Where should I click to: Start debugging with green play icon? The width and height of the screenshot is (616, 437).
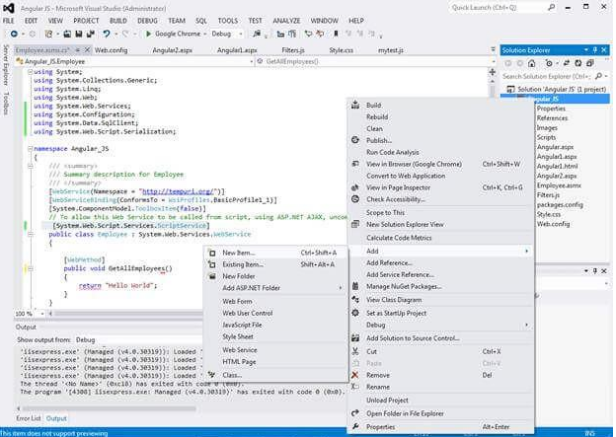pos(148,34)
